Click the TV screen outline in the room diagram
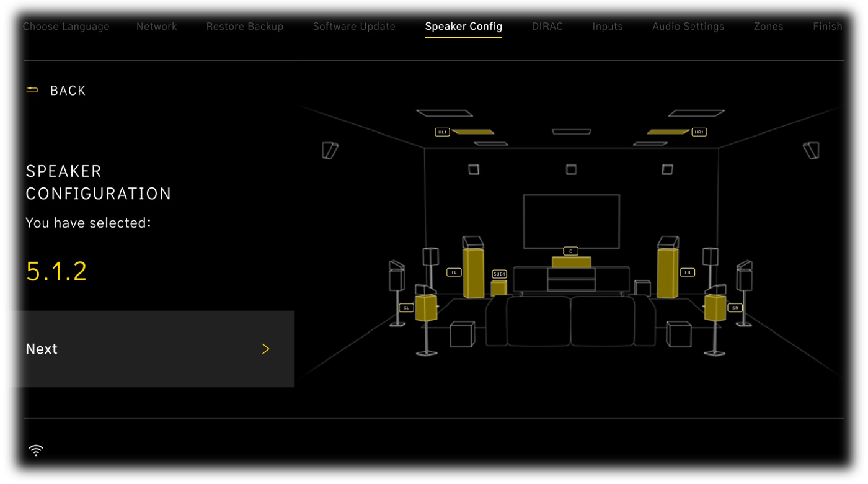The width and height of the screenshot is (868, 484). click(572, 222)
